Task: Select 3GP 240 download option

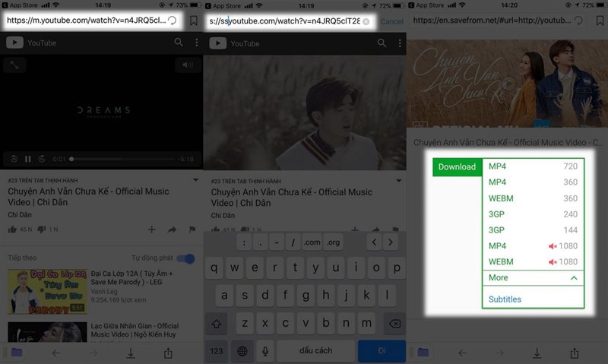Action: [533, 214]
